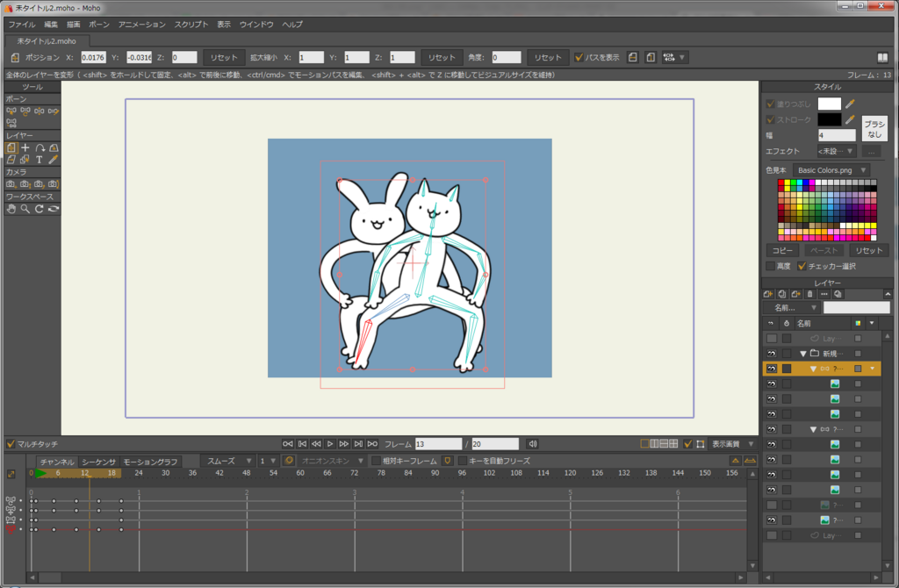
Task: Choose the Layer Selector tool
Action: (25, 160)
